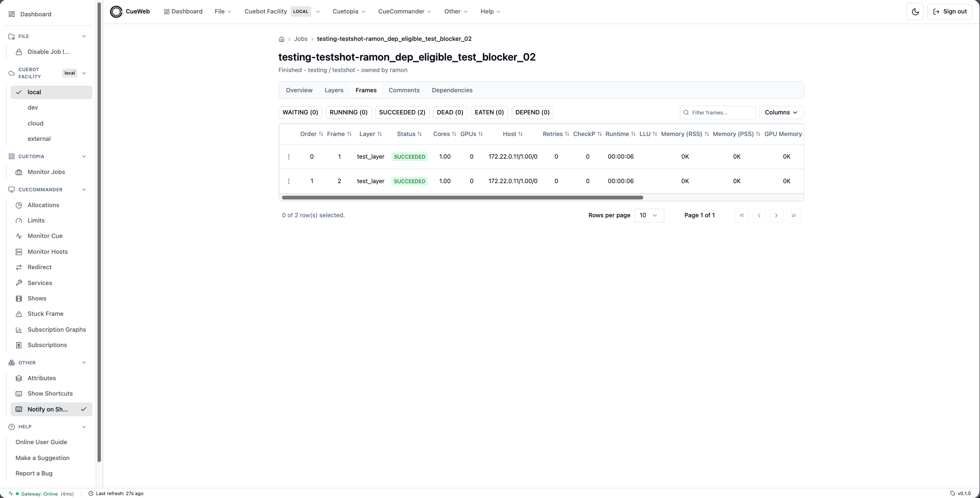Go to next page button
The image size is (980, 498).
776,215
